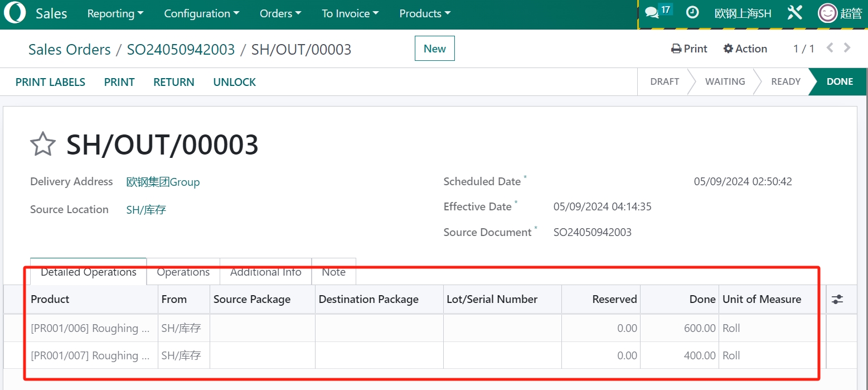Screen dimensions: 868x390
Task: Open the Orders dropdown menu
Action: click(280, 13)
